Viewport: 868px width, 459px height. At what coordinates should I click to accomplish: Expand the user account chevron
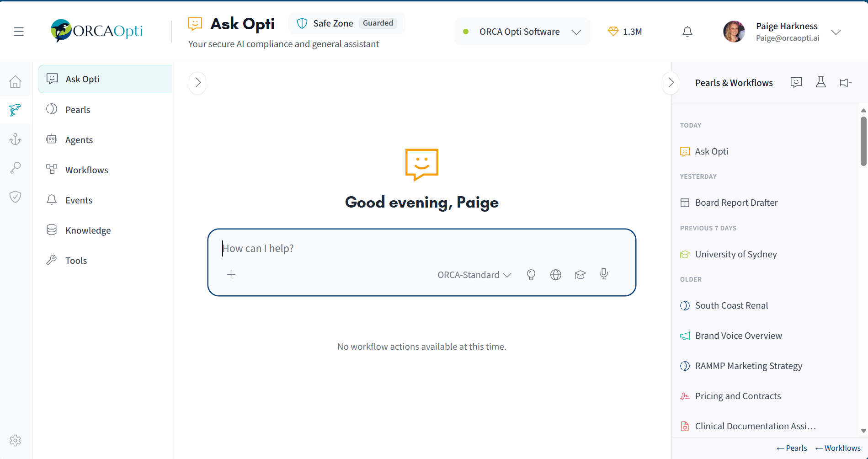point(836,32)
